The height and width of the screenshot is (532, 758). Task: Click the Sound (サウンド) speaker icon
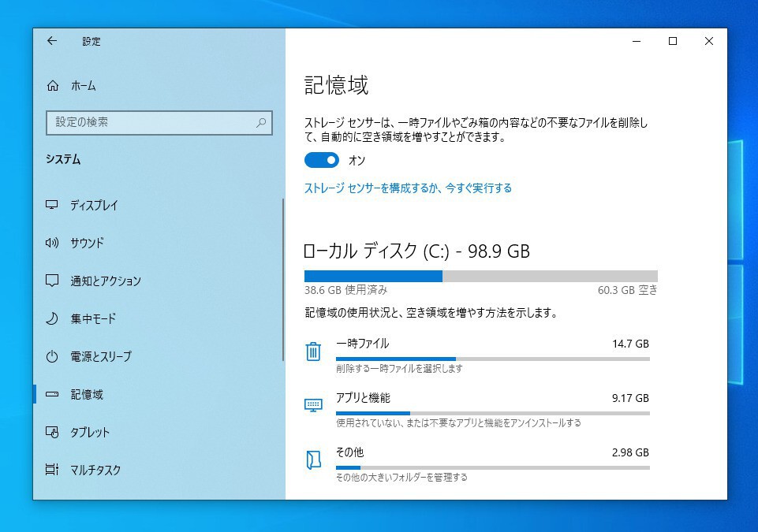click(52, 243)
